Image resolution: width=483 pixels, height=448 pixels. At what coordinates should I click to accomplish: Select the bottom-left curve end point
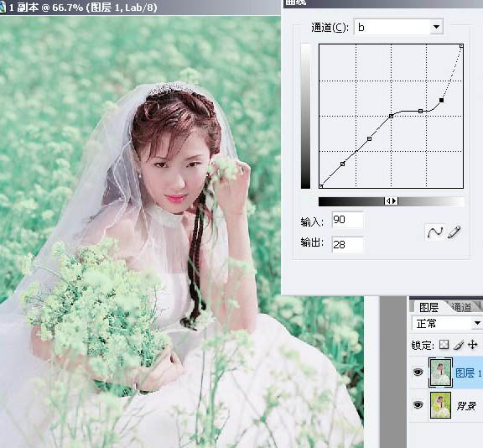[x=321, y=186]
